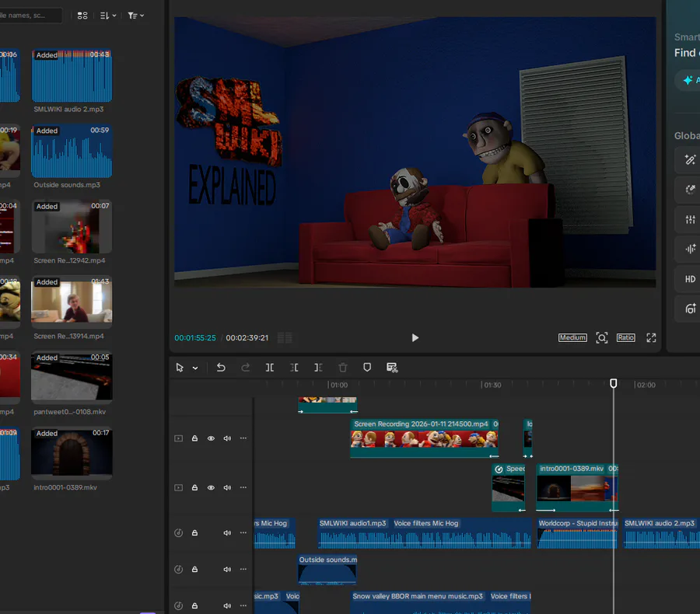
Task: Hide the intro0001-0389 video track
Action: point(211,488)
